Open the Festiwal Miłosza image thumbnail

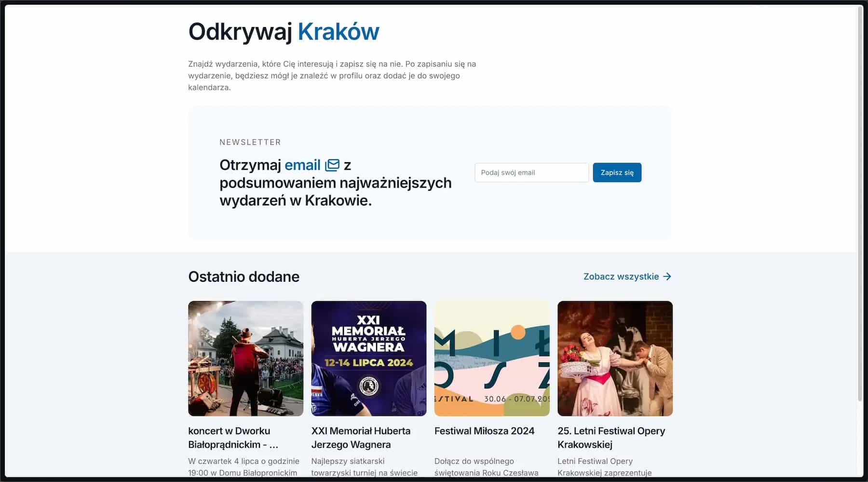(492, 358)
